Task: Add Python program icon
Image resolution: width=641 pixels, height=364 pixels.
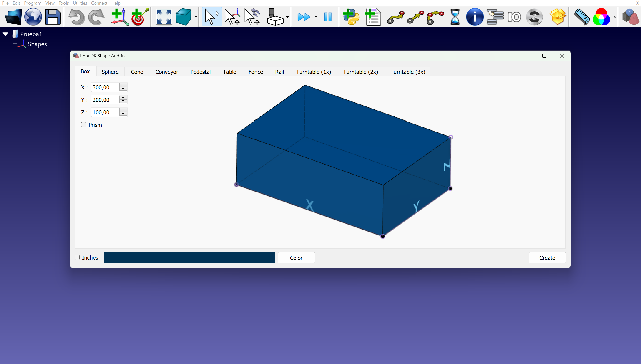Action: (351, 17)
